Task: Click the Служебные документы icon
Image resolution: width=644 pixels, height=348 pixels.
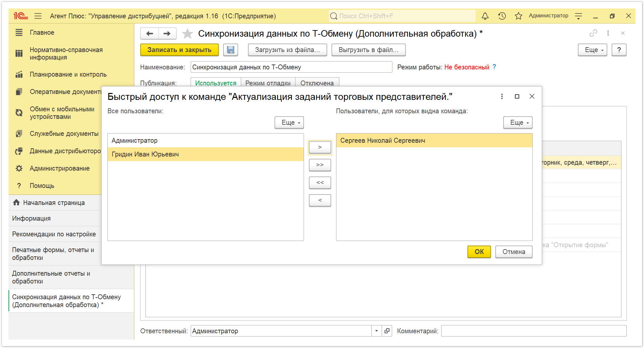Action: pos(19,134)
